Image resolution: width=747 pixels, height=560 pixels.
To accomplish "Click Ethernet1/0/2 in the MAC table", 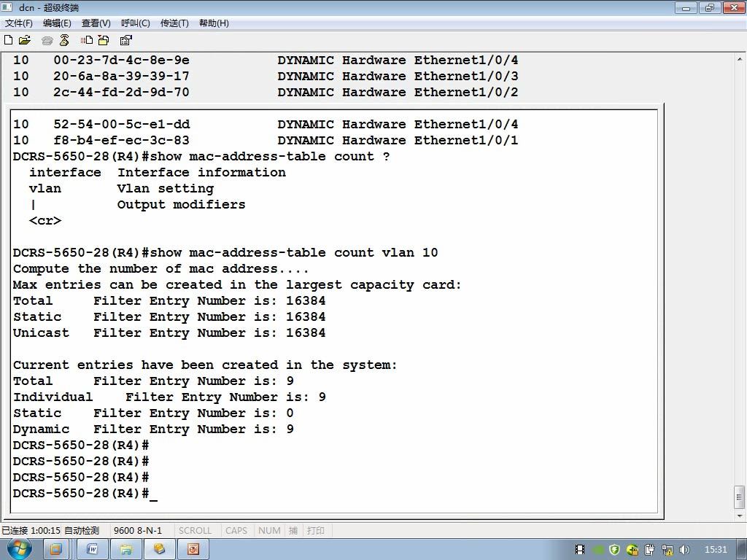I will click(466, 92).
